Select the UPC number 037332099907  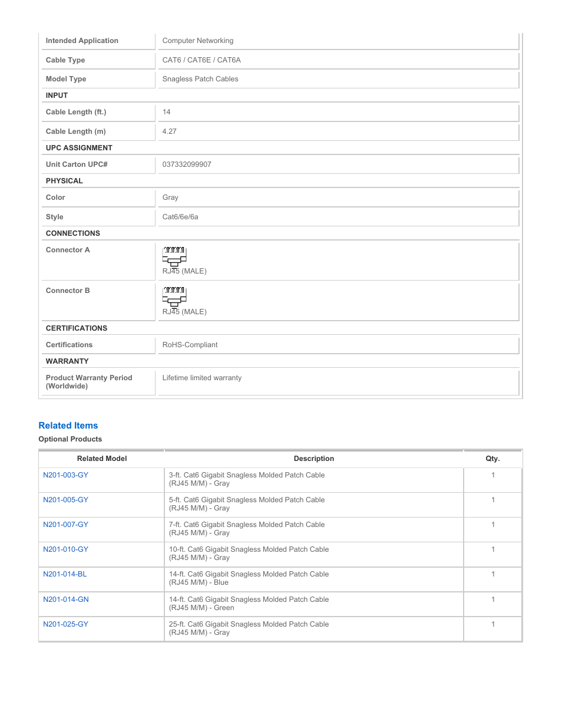(x=187, y=164)
